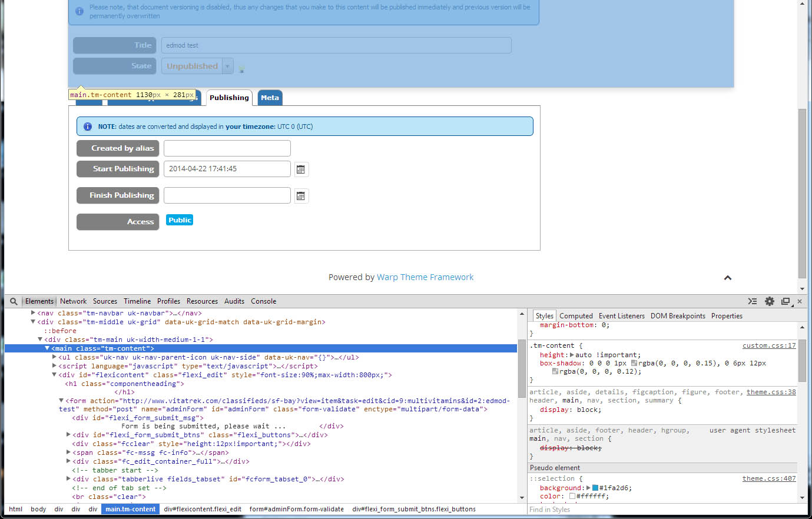The width and height of the screenshot is (812, 519).
Task: Click the Title input field
Action: [336, 45]
